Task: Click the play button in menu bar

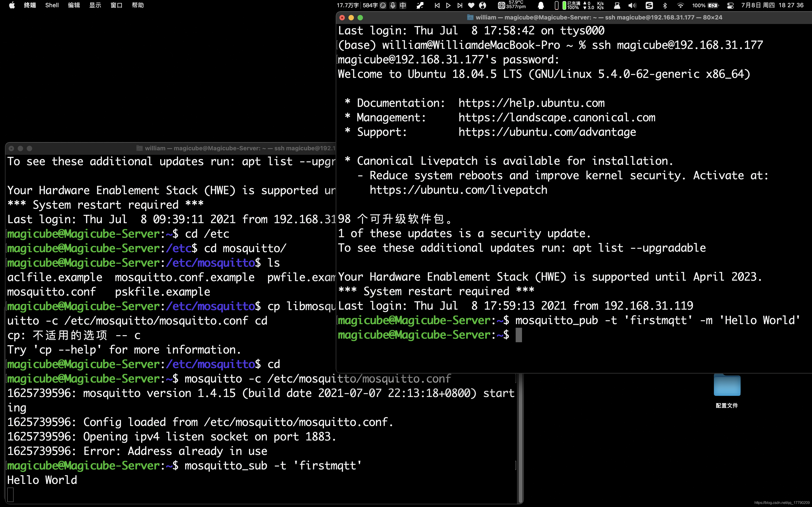Action: point(448,5)
